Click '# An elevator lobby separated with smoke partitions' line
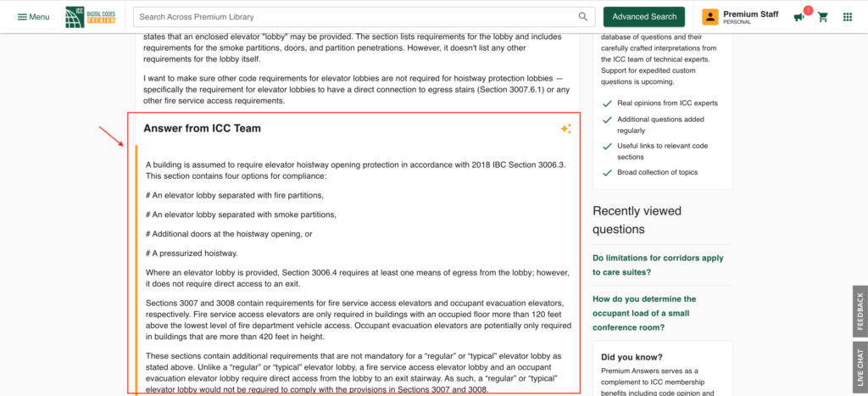868x396 pixels. click(x=241, y=215)
